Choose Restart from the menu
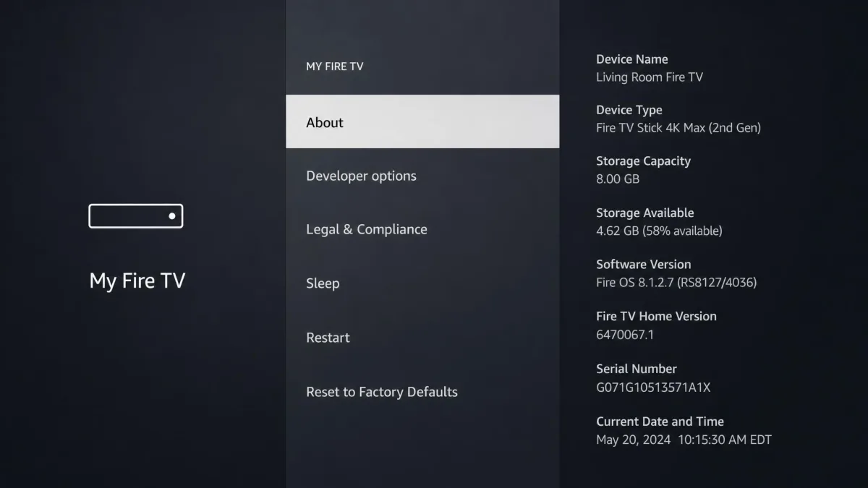Screen dimensions: 868x488 [x=422, y=338]
